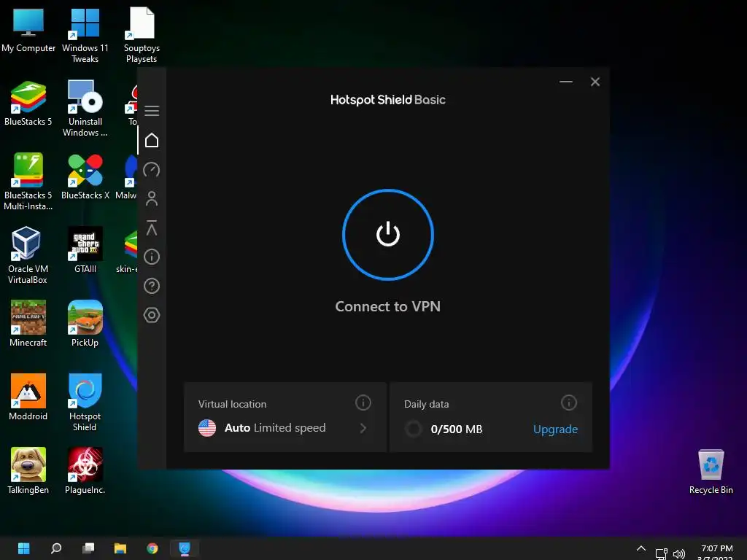
Task: Open the volume tray icon
Action: click(679, 553)
